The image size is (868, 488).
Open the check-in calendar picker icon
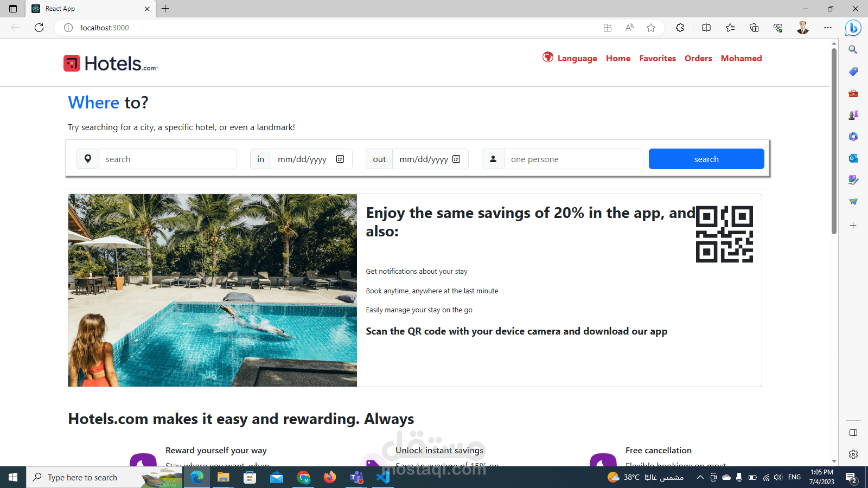point(340,159)
